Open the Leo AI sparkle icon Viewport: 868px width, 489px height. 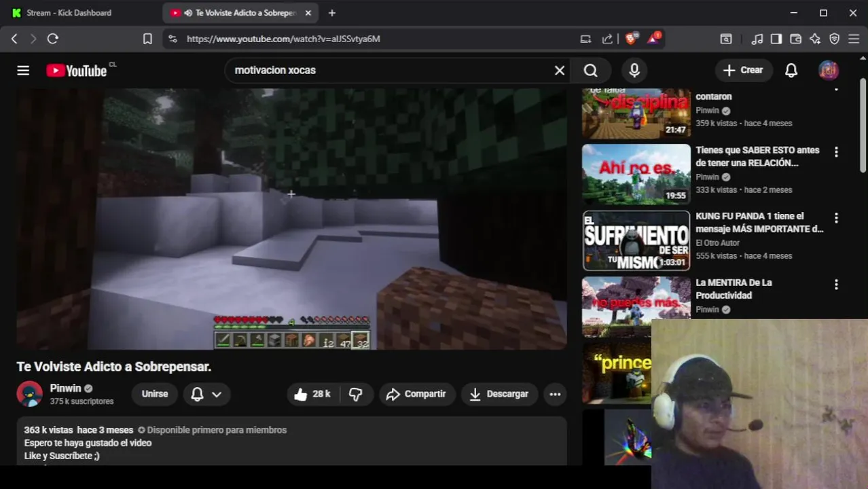tap(815, 39)
